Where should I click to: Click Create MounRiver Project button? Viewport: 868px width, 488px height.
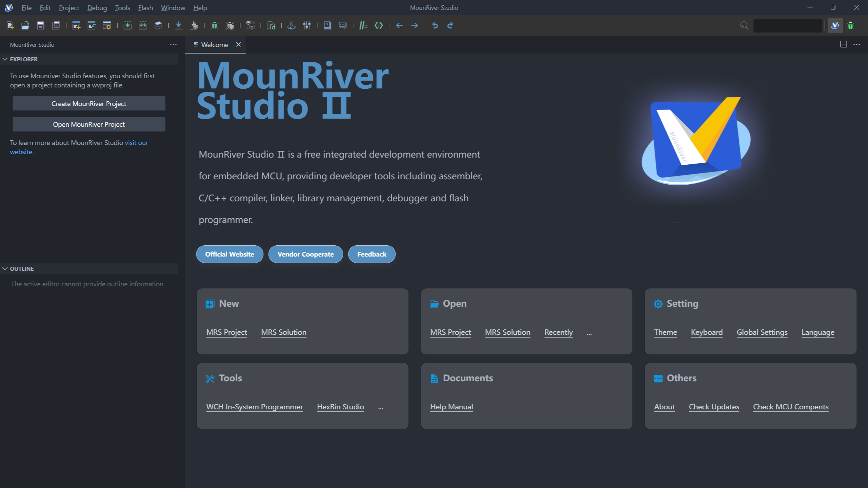pyautogui.click(x=89, y=104)
